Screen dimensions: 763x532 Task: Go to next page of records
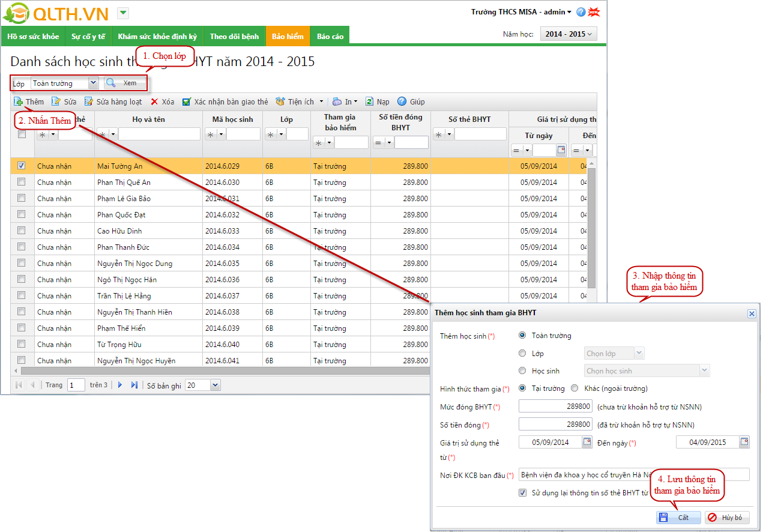point(120,385)
